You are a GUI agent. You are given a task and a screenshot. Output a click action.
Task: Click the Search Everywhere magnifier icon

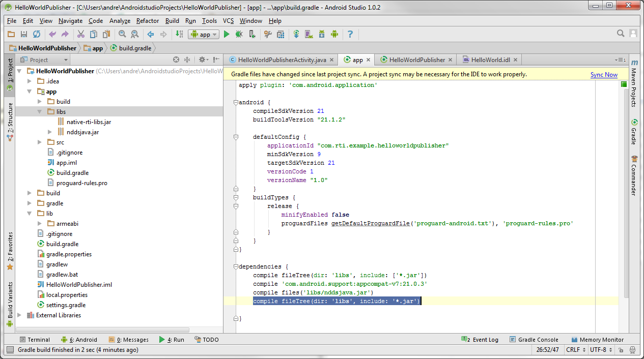tap(621, 34)
